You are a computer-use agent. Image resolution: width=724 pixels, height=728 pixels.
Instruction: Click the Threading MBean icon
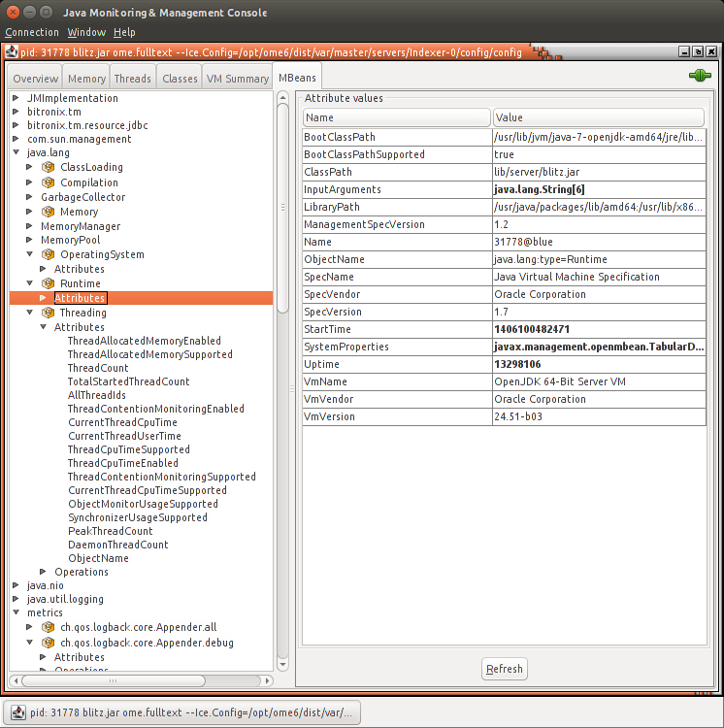(48, 313)
